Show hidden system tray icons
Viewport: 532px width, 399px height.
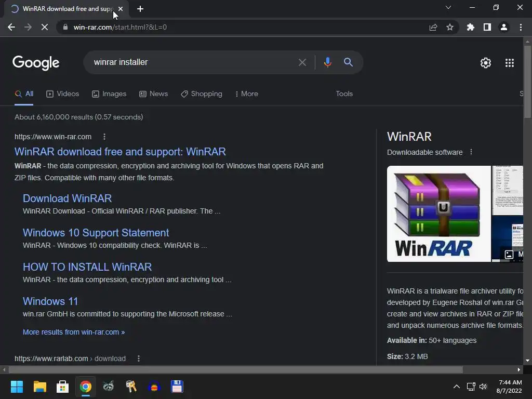[x=457, y=387]
